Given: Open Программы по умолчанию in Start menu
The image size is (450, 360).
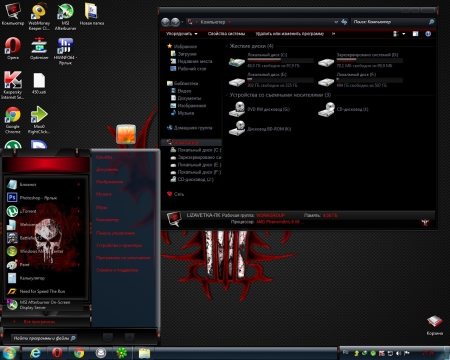Looking at the screenshot, I should pyautogui.click(x=123, y=258).
